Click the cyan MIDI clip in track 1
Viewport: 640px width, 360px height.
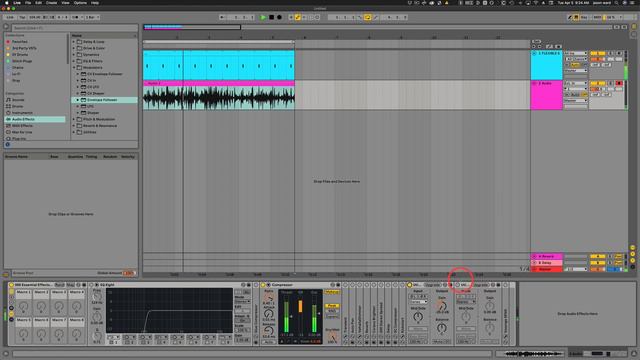[x=218, y=65]
